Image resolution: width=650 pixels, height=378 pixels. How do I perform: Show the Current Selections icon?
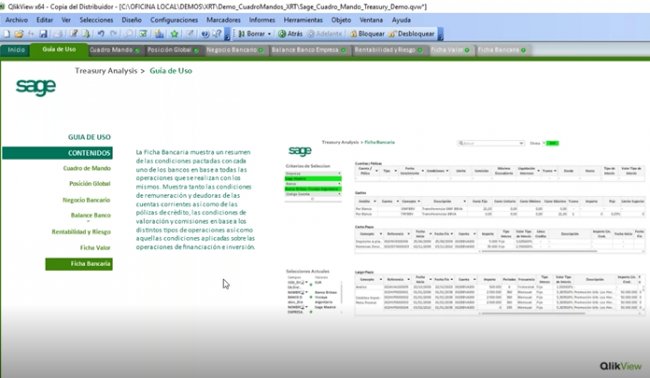click(143, 34)
